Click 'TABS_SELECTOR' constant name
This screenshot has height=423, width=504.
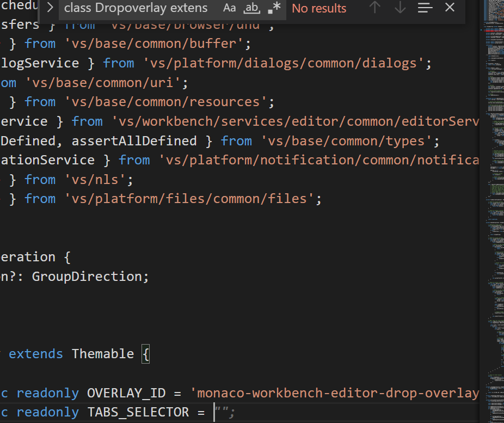click(138, 413)
